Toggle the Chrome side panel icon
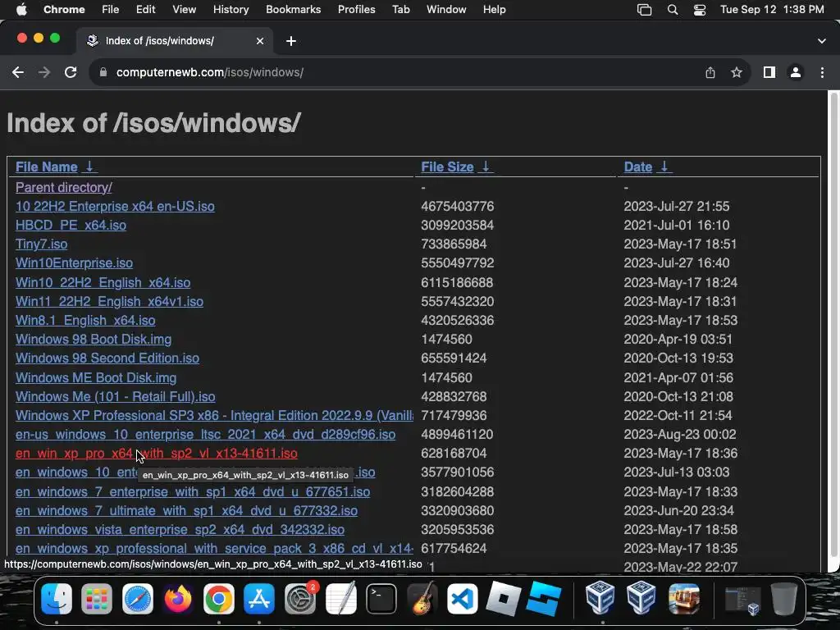 coord(769,72)
